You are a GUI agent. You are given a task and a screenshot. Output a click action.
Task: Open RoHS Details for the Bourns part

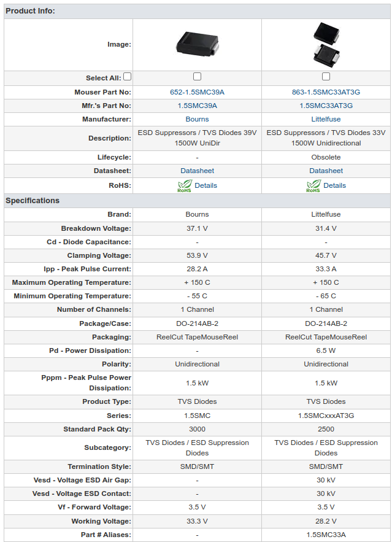point(206,185)
